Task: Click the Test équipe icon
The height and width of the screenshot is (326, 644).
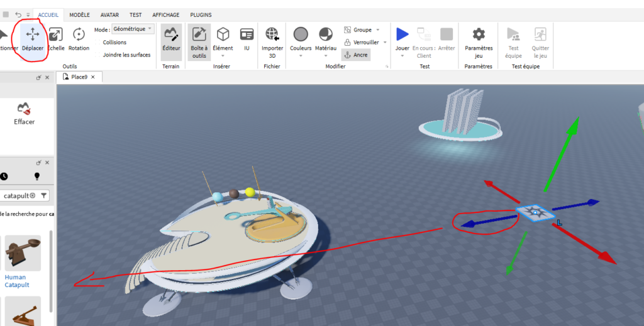Action: 513,35
